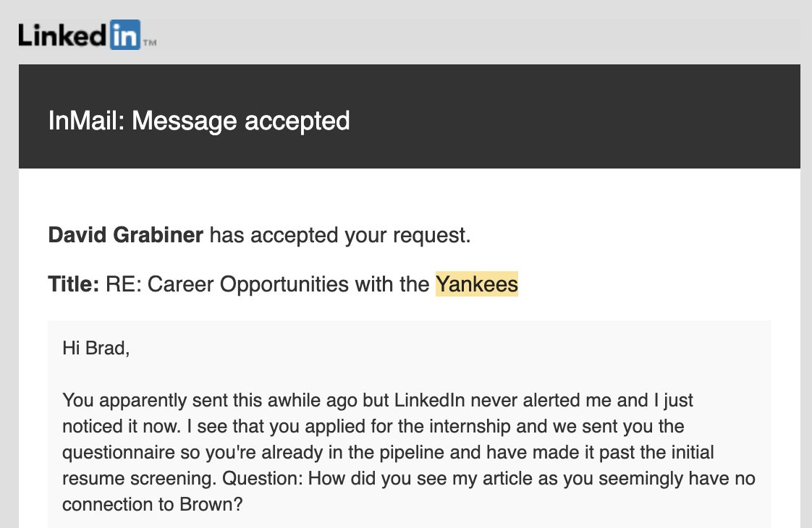Click the TM trademark symbol beside the logo
Screen dimensions: 812x528
150,43
